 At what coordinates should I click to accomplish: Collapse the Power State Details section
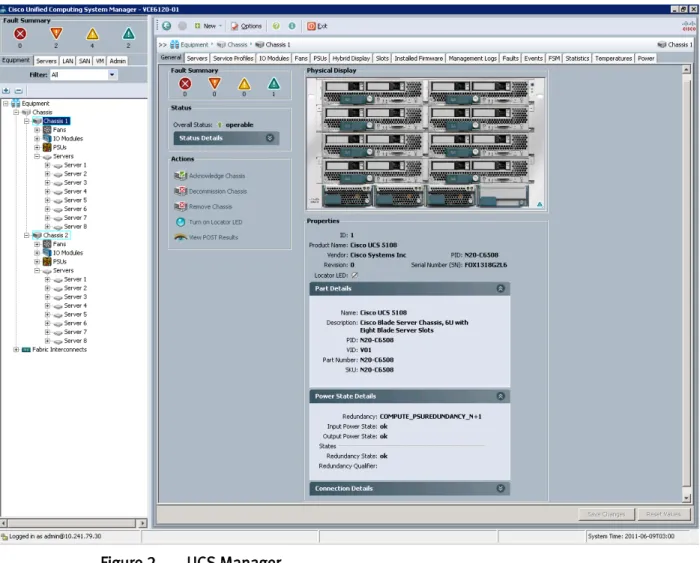(500, 396)
